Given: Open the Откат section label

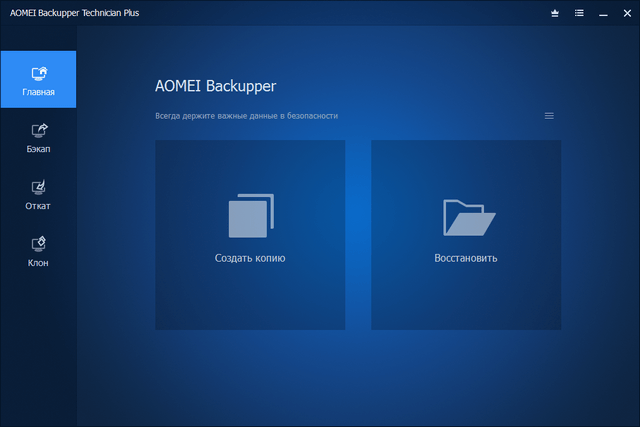Looking at the screenshot, I should [x=39, y=206].
